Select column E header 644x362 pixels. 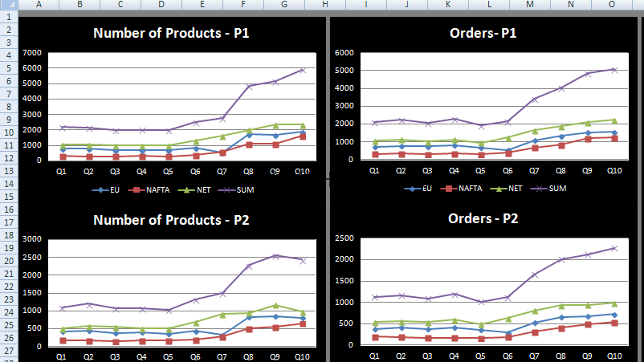point(201,5)
